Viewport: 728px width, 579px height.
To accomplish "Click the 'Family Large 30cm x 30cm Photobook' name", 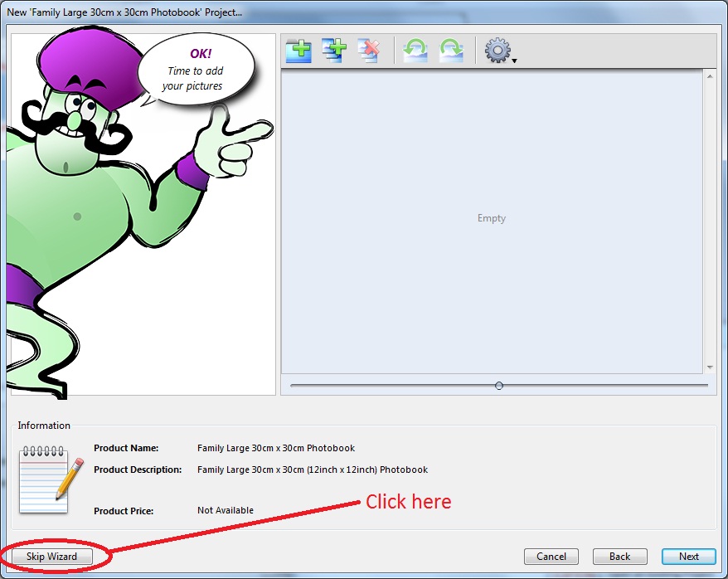I will pos(276,448).
